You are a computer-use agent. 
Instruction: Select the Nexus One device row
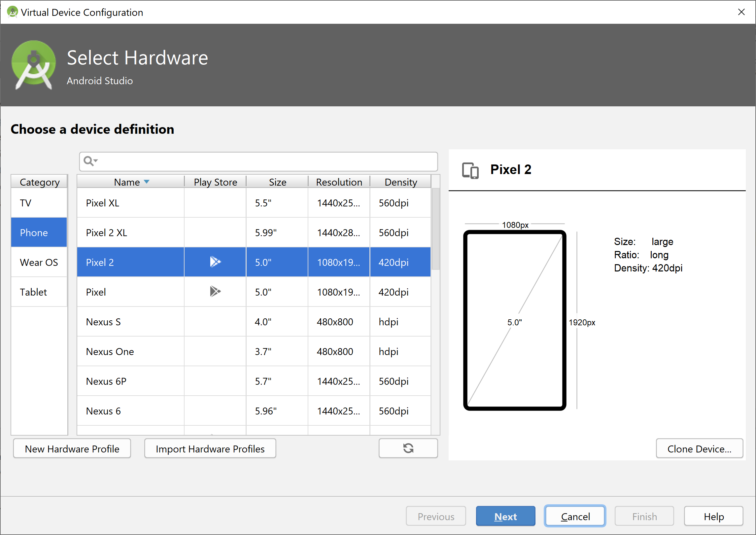pyautogui.click(x=254, y=351)
